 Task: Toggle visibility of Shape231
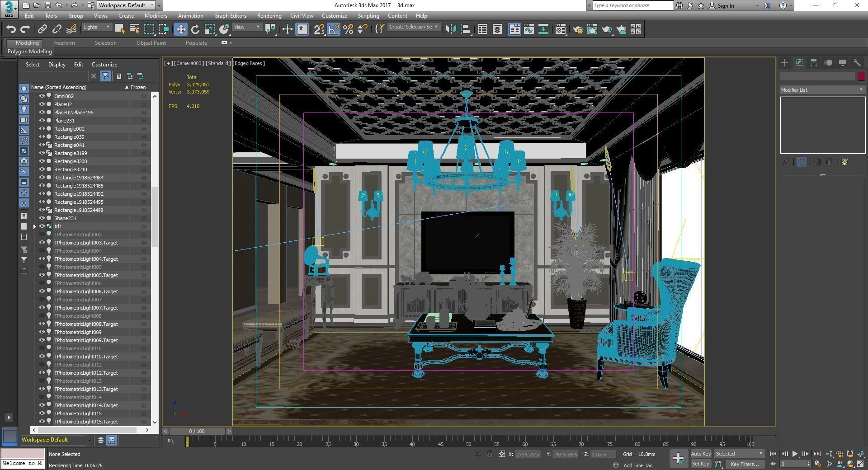point(42,218)
